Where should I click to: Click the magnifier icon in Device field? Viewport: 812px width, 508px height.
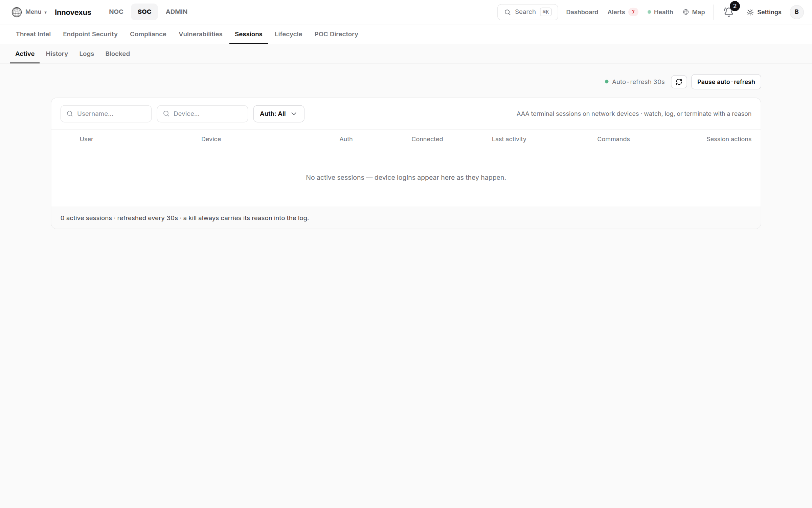[166, 114]
